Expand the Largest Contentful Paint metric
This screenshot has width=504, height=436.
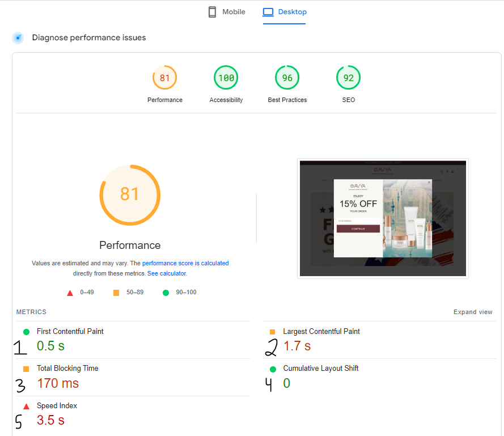click(321, 331)
